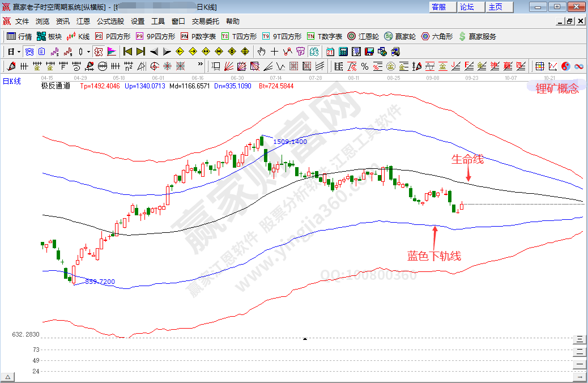Image resolution: width=588 pixels, height=383 pixels.
Task: Jump to first bar with skip-start arrow
Action: point(127,52)
